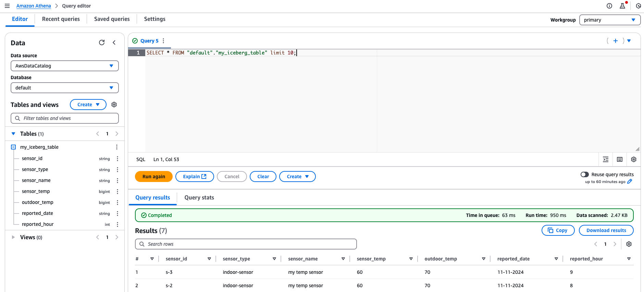
Task: Open the hamburger navigation menu
Action: coord(7,6)
